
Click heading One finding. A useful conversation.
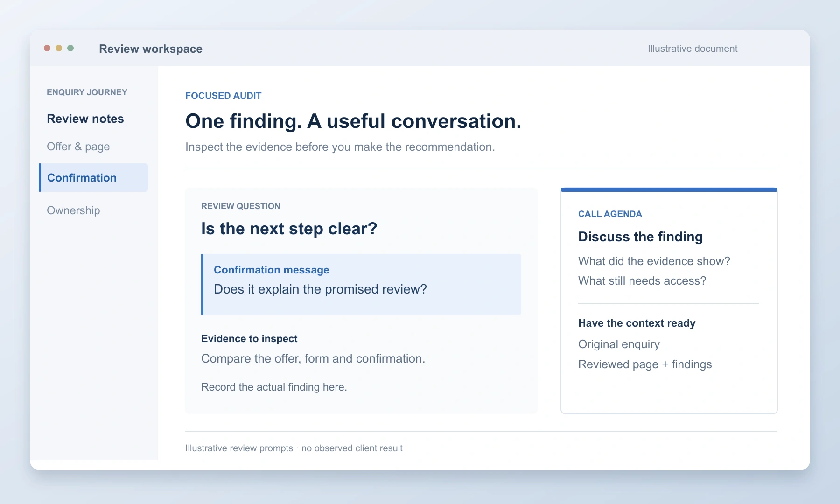point(353,121)
